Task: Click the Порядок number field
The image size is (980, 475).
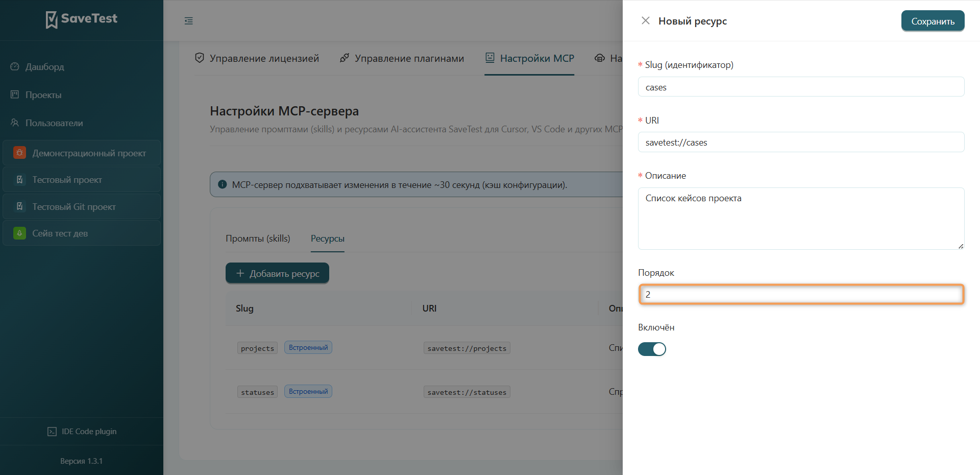Action: pyautogui.click(x=801, y=294)
